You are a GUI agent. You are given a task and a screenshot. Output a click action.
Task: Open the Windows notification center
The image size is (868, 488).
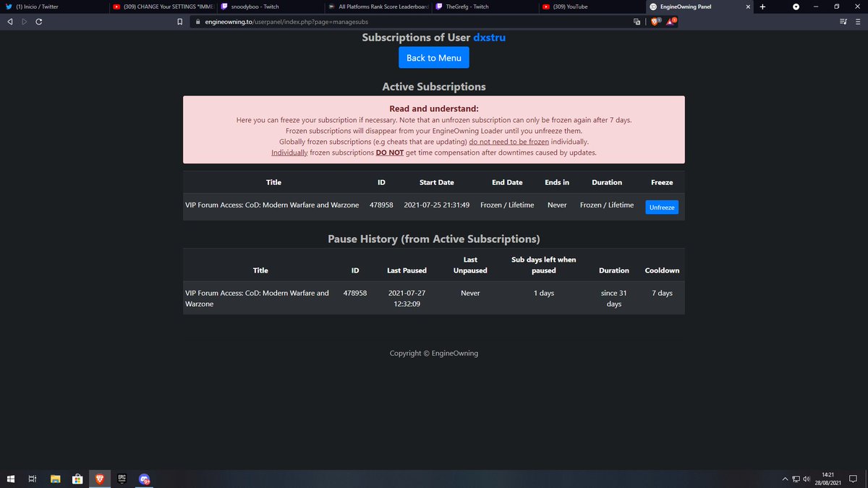click(x=854, y=479)
